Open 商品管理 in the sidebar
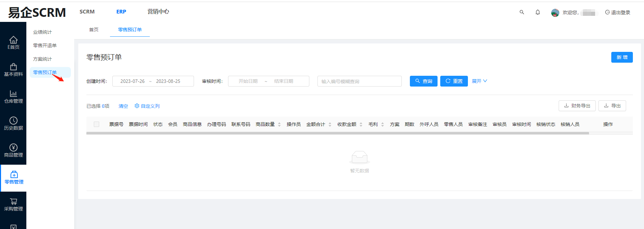 coord(13,151)
